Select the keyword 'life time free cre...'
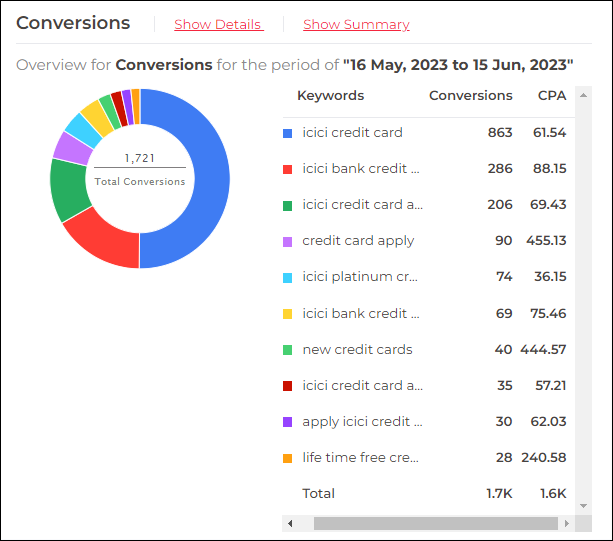Image resolution: width=613 pixels, height=541 pixels. tap(360, 457)
